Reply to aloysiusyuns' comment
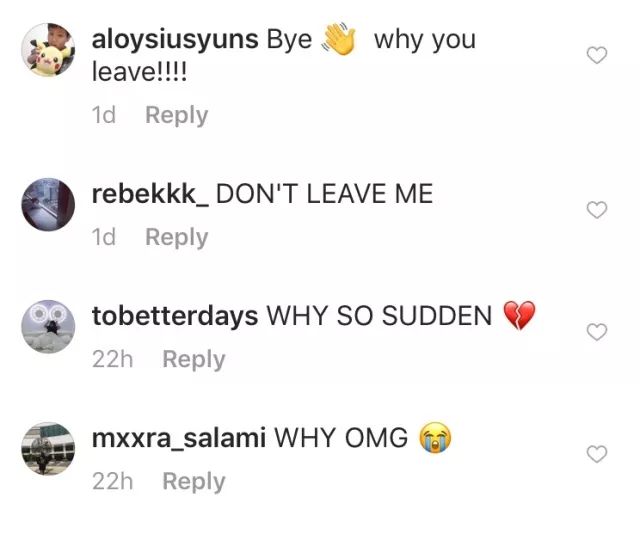 tap(177, 115)
